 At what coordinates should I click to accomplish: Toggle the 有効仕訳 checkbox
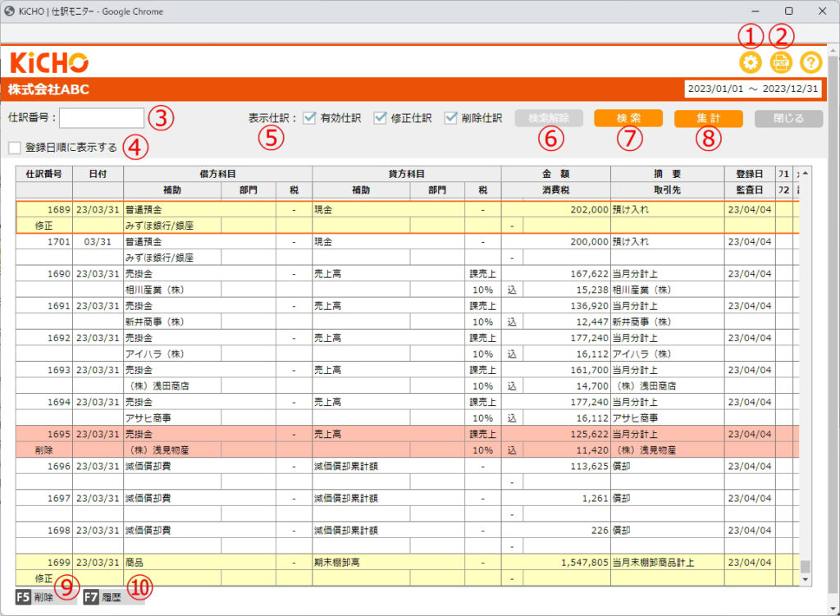309,118
